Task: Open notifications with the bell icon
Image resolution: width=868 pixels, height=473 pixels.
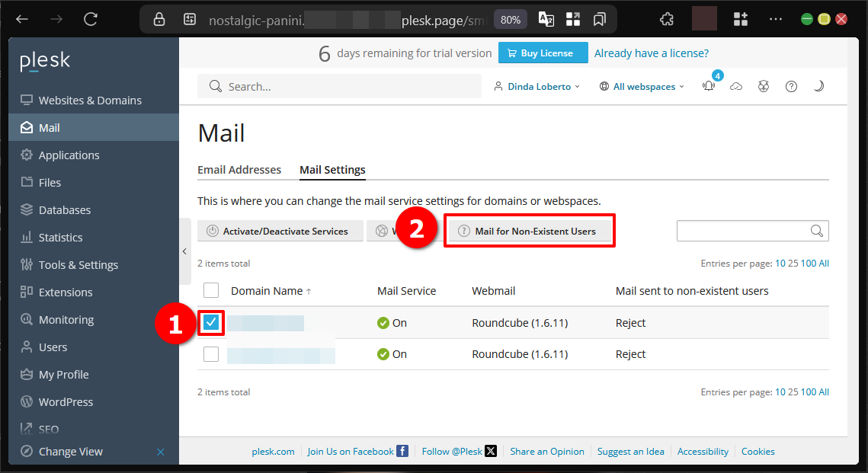Action: click(708, 86)
